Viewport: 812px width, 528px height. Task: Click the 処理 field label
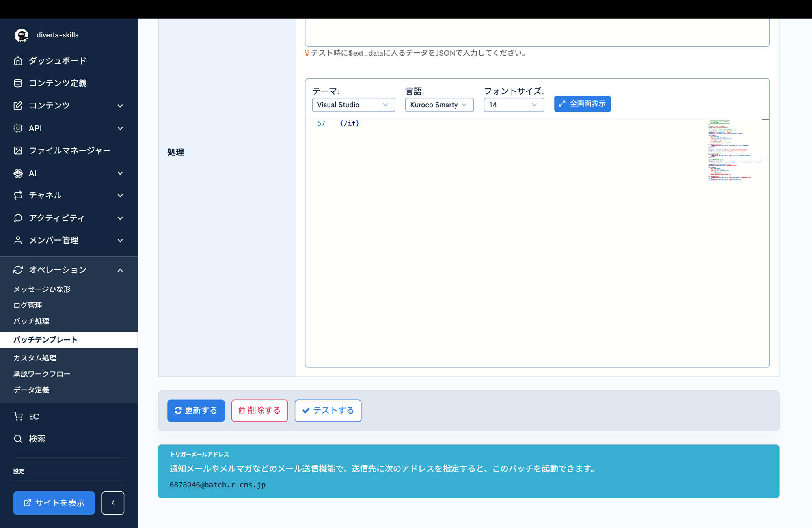pyautogui.click(x=175, y=152)
